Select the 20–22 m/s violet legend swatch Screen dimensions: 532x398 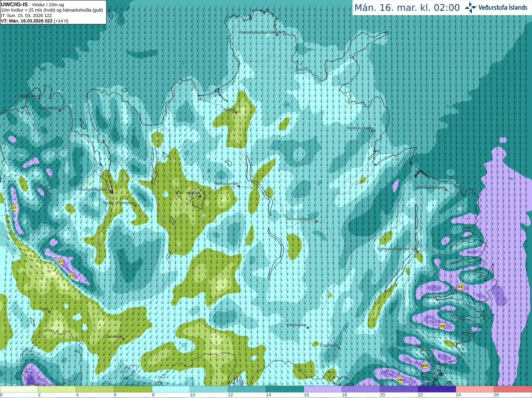click(399, 389)
